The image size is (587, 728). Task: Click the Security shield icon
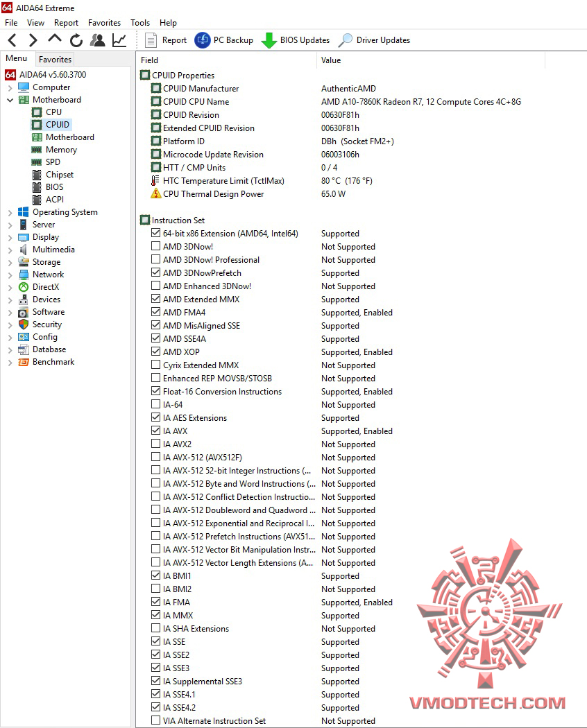coord(23,324)
